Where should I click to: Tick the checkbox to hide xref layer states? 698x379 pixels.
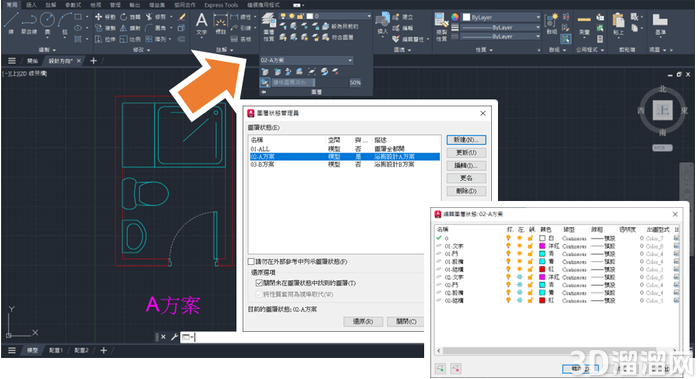pyautogui.click(x=251, y=261)
